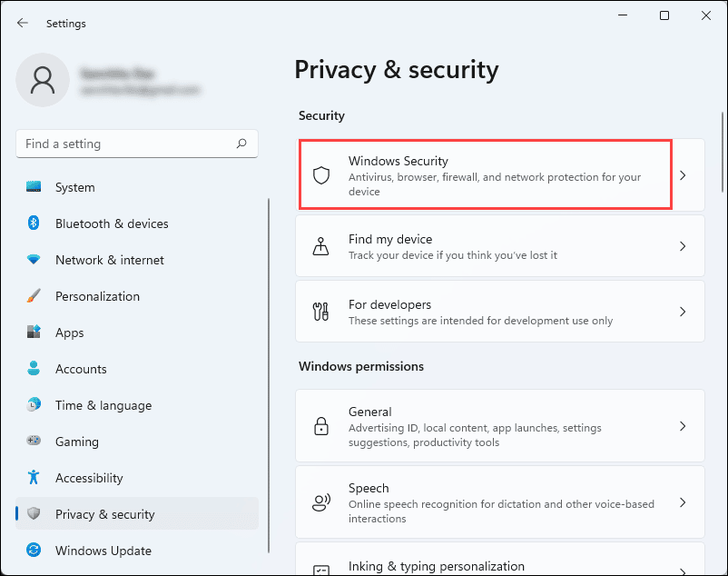Open Inking & typing personalization
Screen dimensions: 728x576
(x=500, y=560)
